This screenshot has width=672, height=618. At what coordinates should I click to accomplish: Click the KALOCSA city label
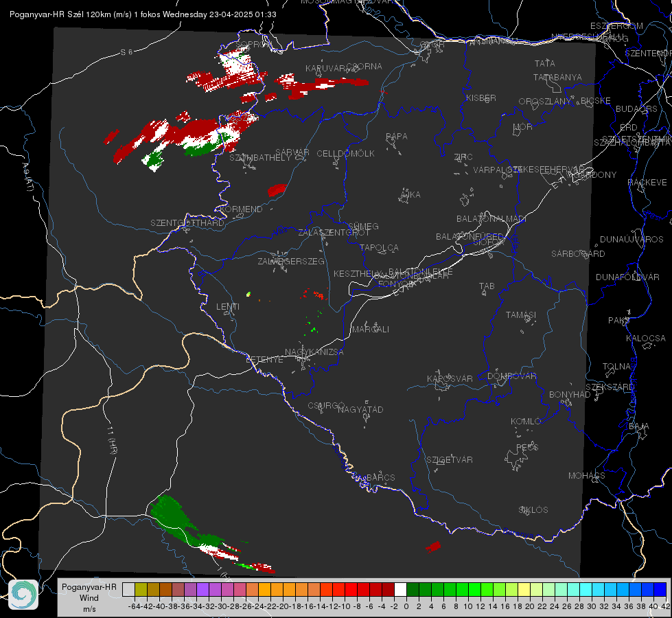646,339
